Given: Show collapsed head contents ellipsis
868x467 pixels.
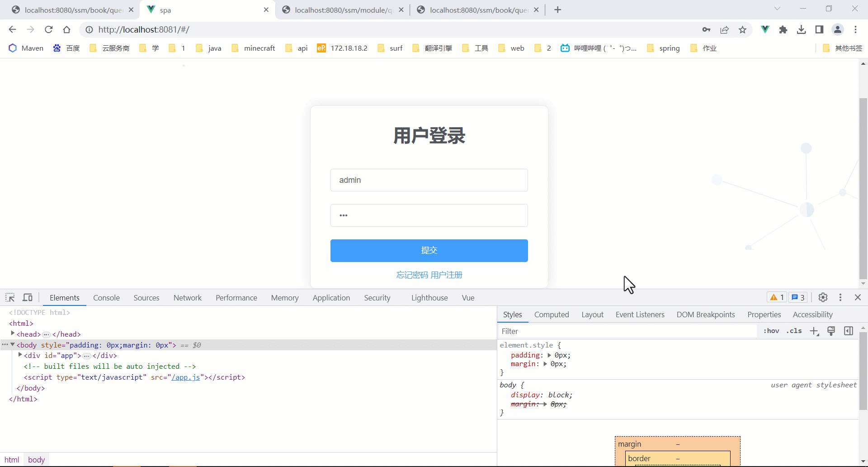Looking at the screenshot, I should (x=46, y=334).
